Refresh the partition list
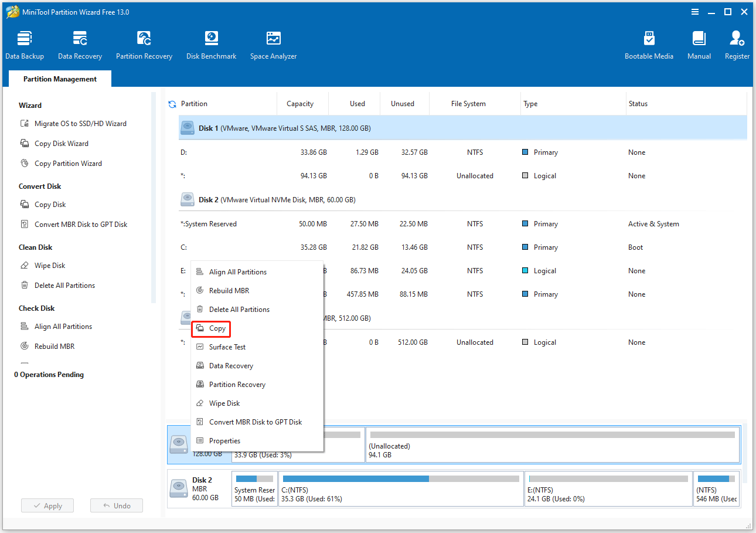This screenshot has height=533, width=756. [172, 103]
